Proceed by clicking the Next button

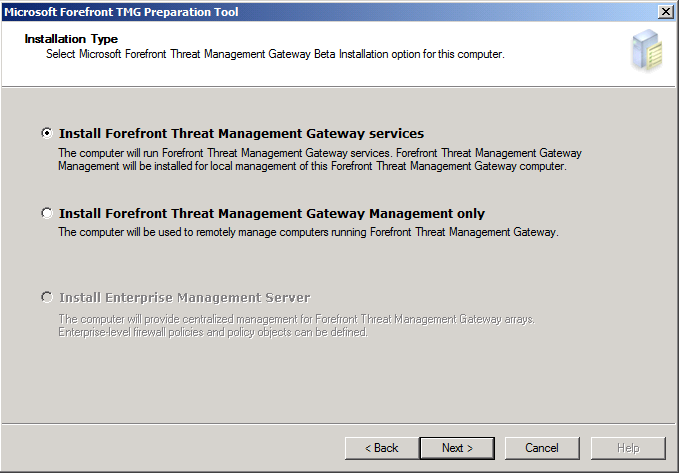[457, 448]
